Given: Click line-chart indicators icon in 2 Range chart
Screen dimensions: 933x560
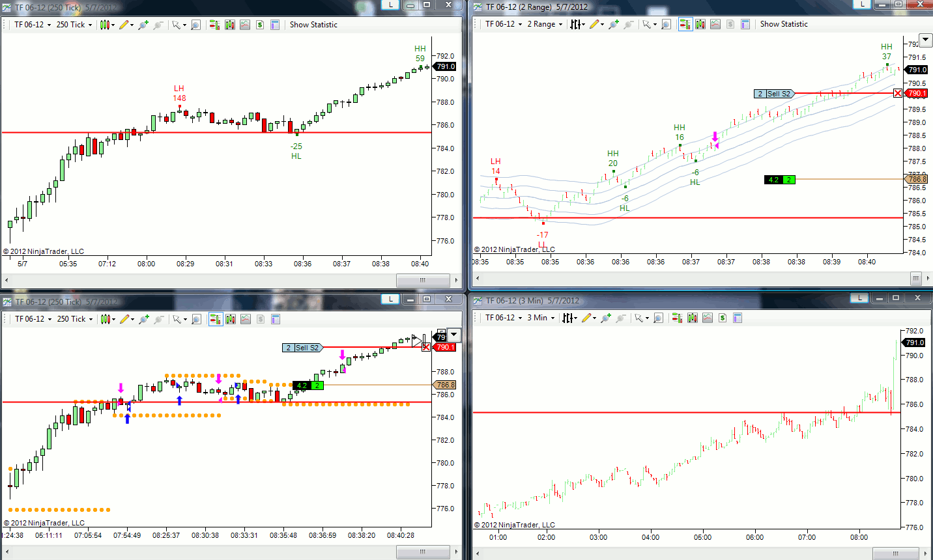Looking at the screenshot, I should coord(715,24).
